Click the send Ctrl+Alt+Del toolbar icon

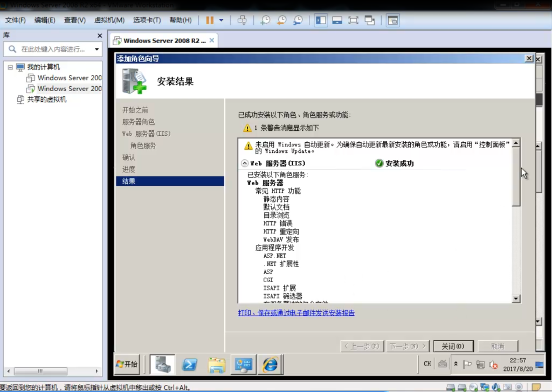(242, 20)
